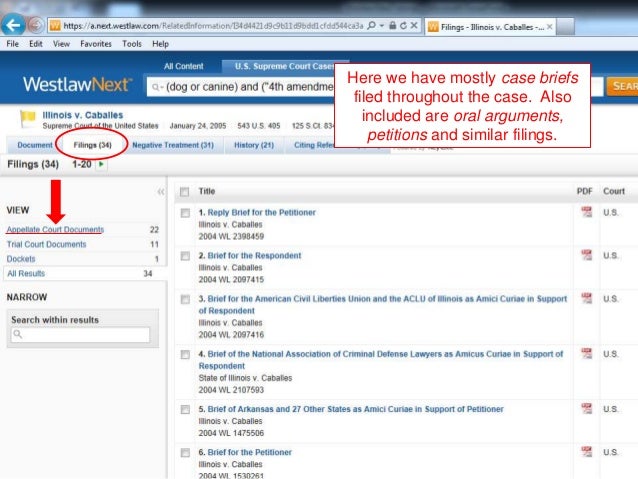Image resolution: width=638 pixels, height=479 pixels.
Task: Go to next results page green arrow
Action: click(x=101, y=164)
